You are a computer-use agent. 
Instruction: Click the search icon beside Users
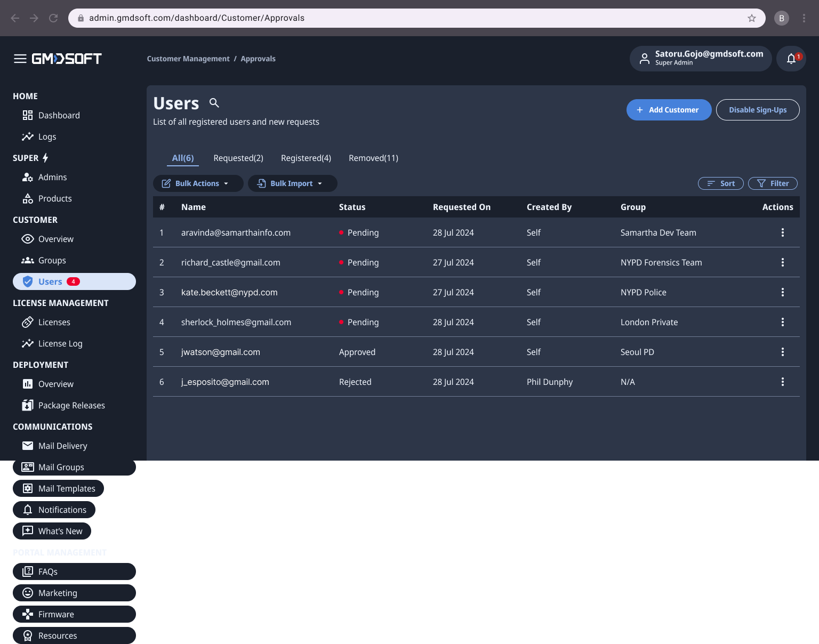click(x=214, y=103)
